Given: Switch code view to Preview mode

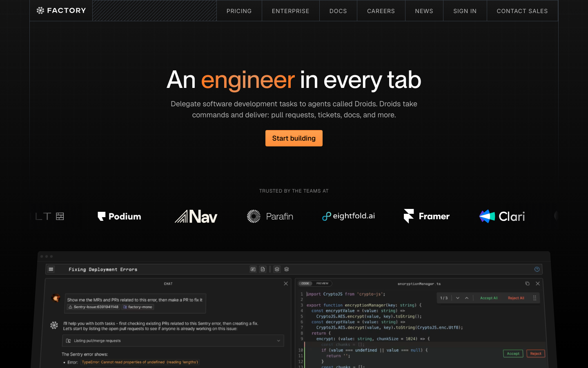Looking at the screenshot, I should click(322, 283).
